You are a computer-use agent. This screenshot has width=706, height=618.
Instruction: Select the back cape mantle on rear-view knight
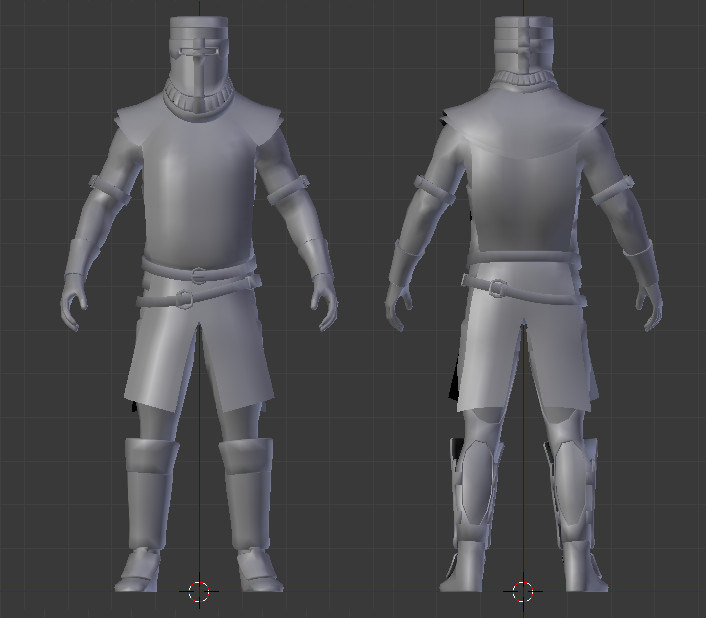click(523, 124)
